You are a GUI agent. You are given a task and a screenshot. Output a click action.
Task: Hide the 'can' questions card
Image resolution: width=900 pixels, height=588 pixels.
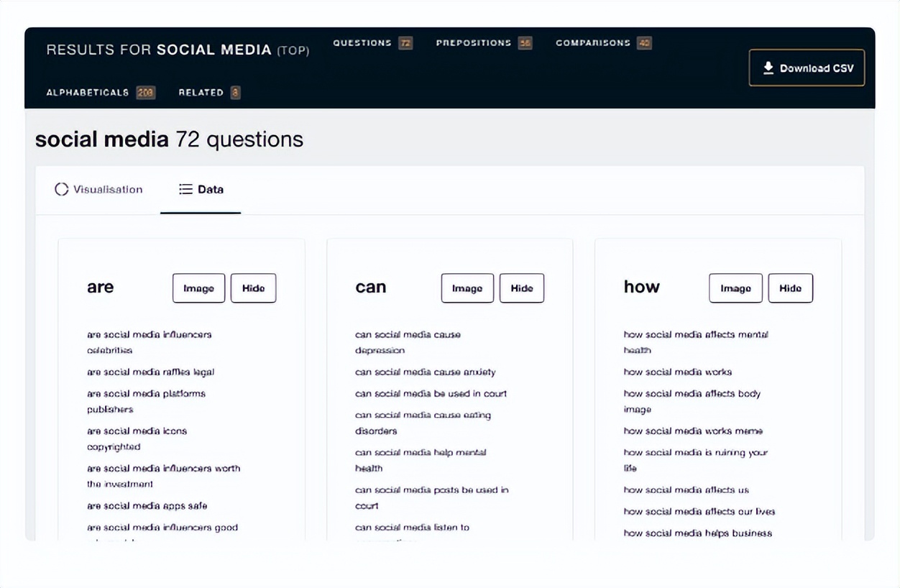(522, 288)
